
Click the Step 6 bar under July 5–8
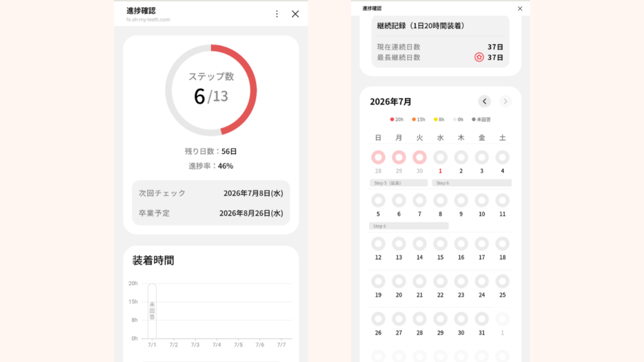tap(409, 226)
